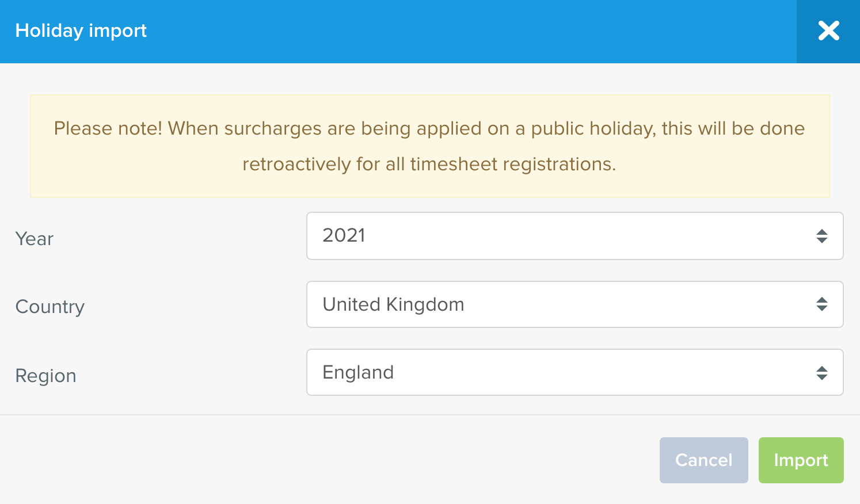860x504 pixels.
Task: Click the Import button
Action: (x=801, y=460)
